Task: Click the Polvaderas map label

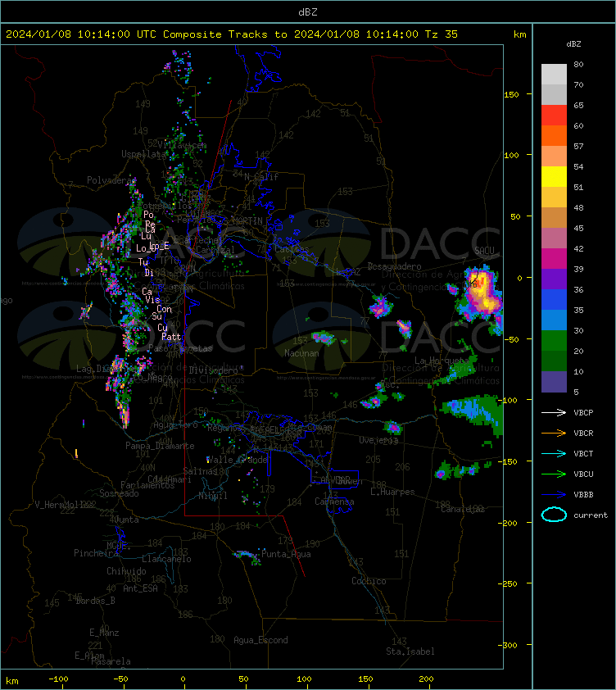Action: [x=111, y=180]
